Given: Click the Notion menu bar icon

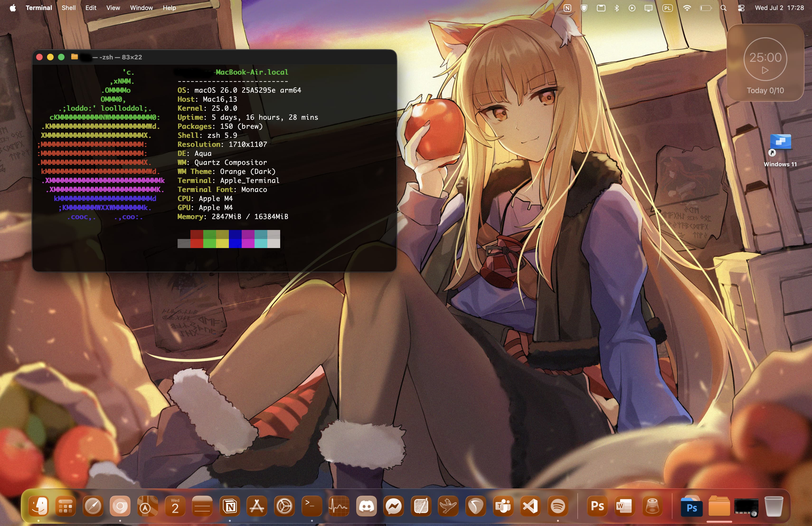Looking at the screenshot, I should coord(567,8).
